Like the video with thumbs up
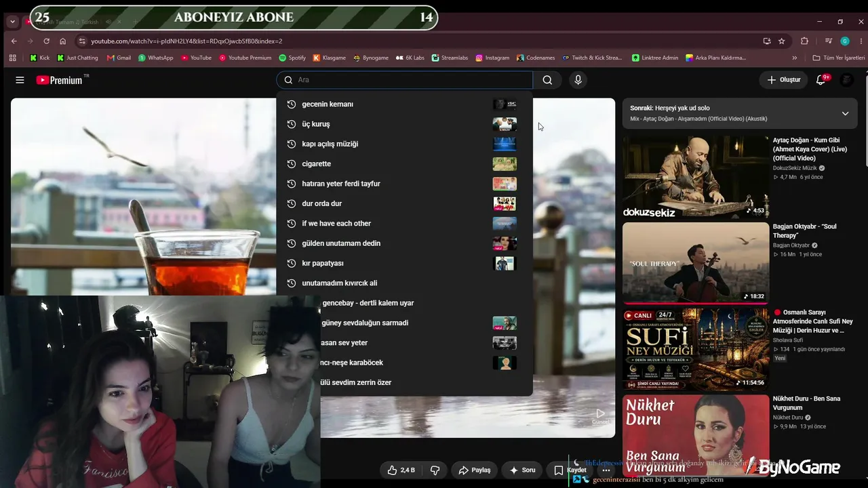The height and width of the screenshot is (488, 868). tap(401, 470)
